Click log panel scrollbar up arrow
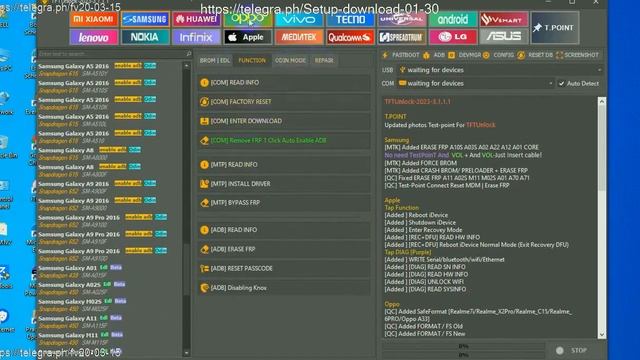 [x=602, y=101]
